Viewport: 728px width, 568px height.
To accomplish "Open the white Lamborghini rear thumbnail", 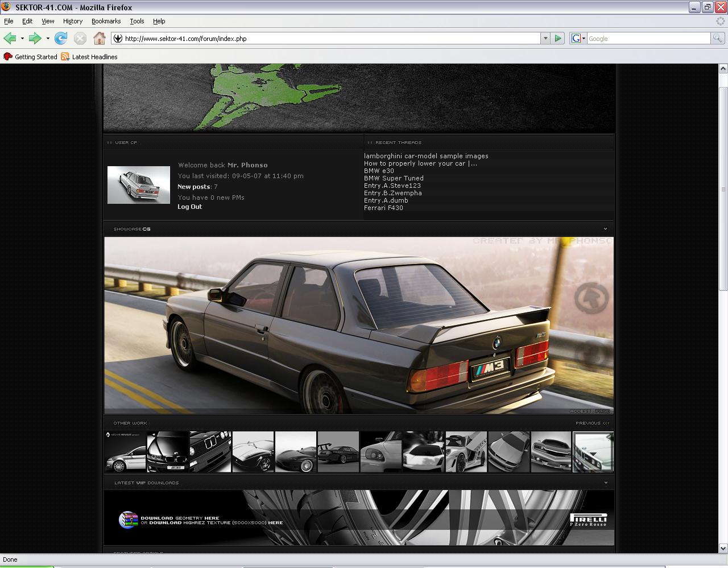I will [x=424, y=452].
